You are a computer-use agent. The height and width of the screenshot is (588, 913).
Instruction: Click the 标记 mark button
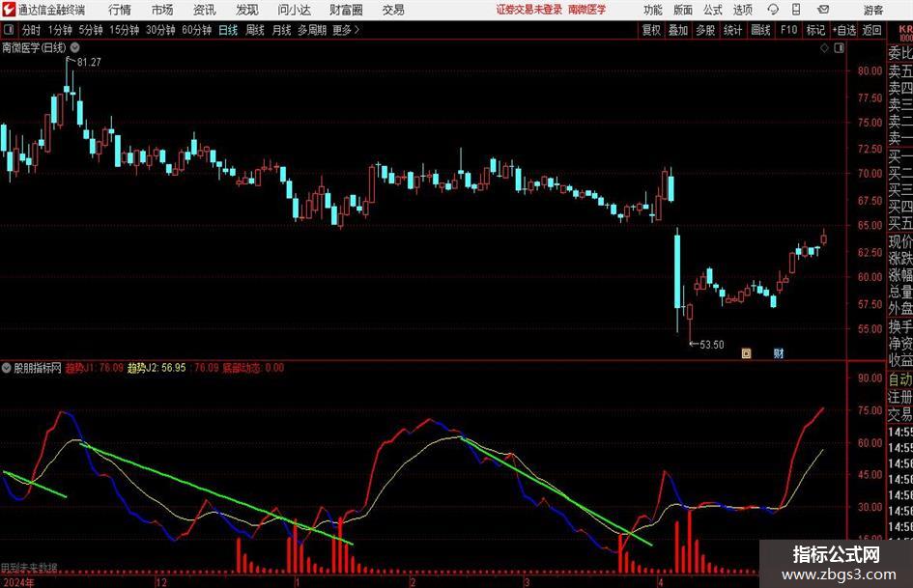tap(815, 30)
